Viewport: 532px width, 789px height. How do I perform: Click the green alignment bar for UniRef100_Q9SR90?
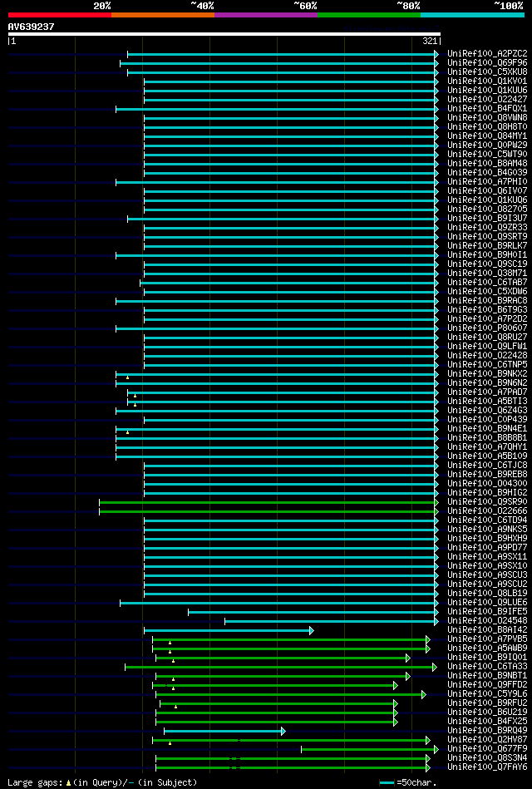click(267, 502)
